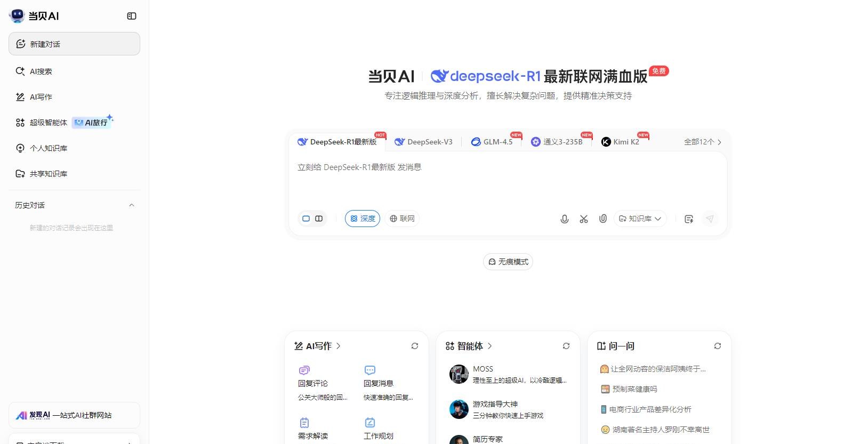Open the 发现AI 一站式AI社群网站 banner

(x=74, y=415)
